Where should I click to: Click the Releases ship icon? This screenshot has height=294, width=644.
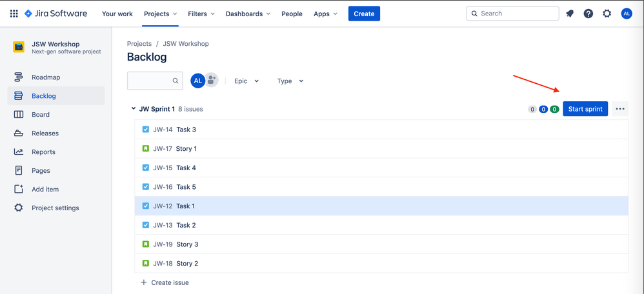19,133
